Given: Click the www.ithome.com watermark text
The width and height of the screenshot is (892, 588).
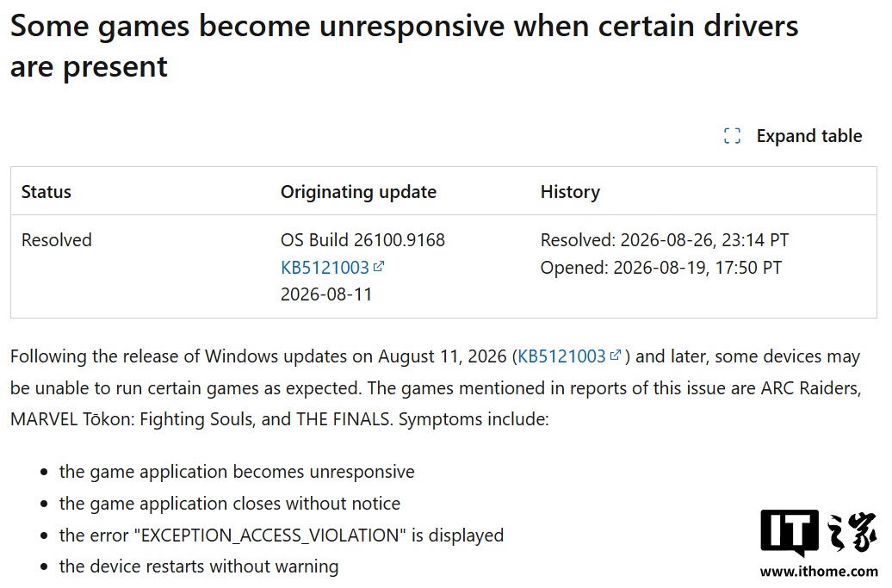Looking at the screenshot, I should point(819,572).
